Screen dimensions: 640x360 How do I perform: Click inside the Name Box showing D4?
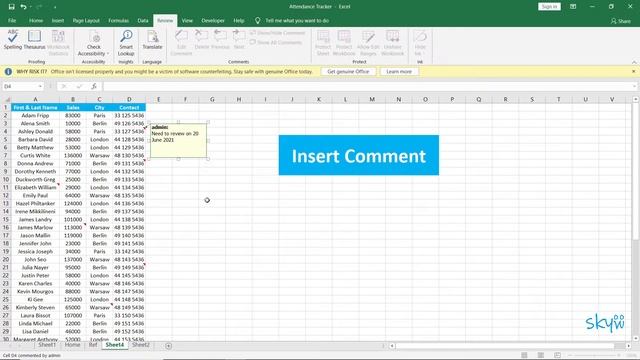pos(19,87)
